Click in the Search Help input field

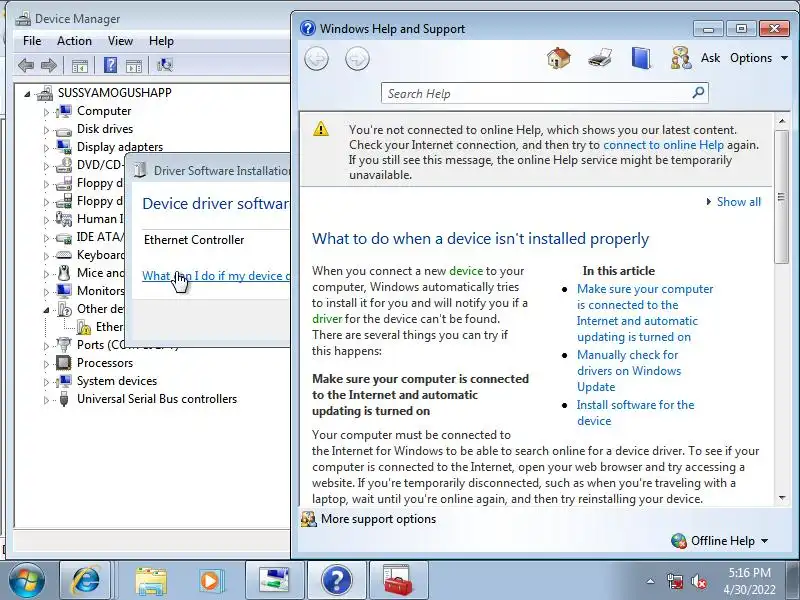(x=536, y=93)
